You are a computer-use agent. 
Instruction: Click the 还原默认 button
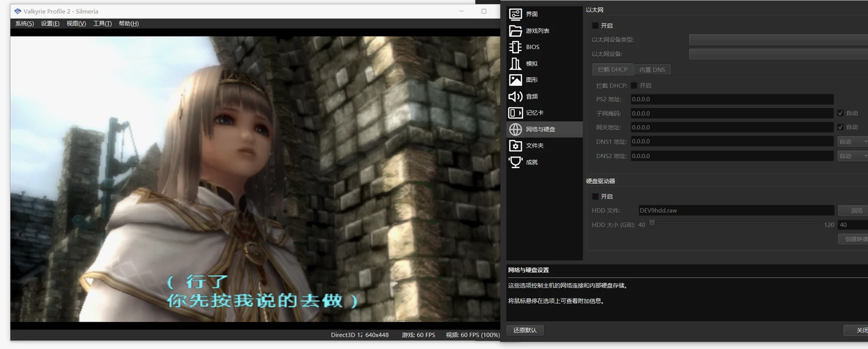click(525, 330)
